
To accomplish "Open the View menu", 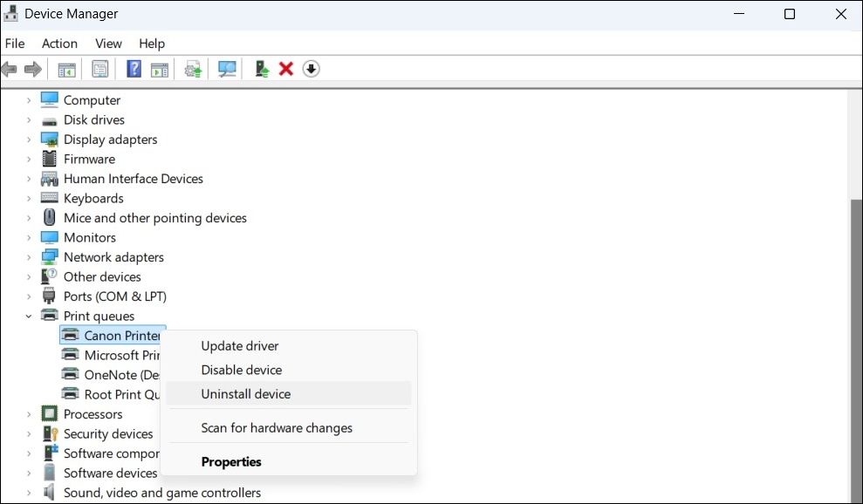I will pyautogui.click(x=108, y=43).
